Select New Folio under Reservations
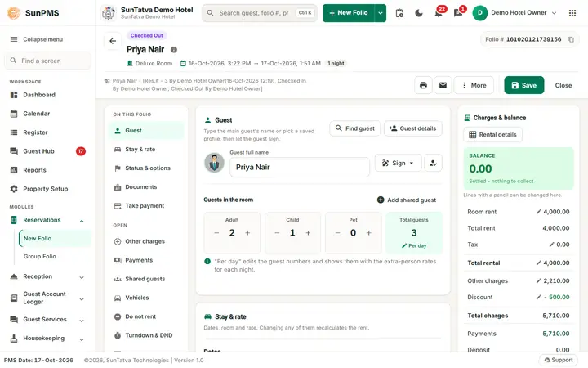The height and width of the screenshot is (368, 588). click(x=55, y=239)
